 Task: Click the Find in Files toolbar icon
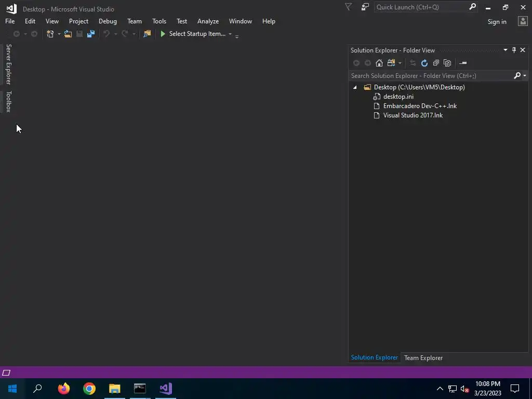click(x=147, y=34)
